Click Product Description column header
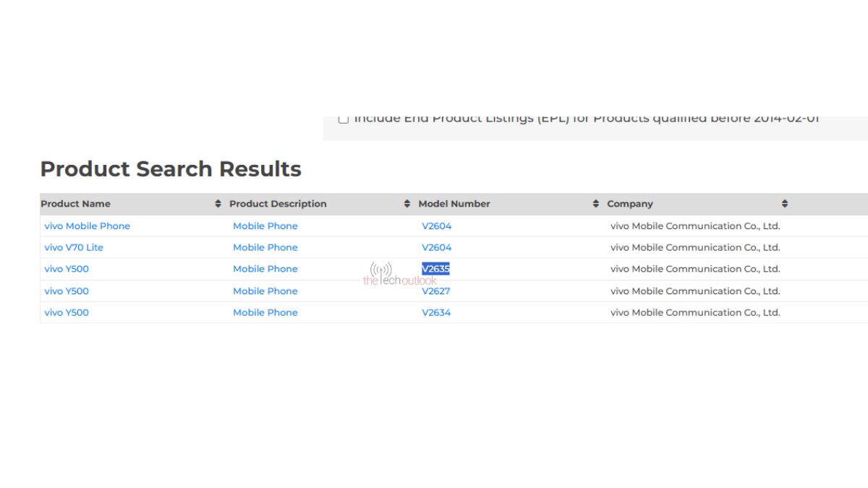868x488 pixels. [278, 204]
